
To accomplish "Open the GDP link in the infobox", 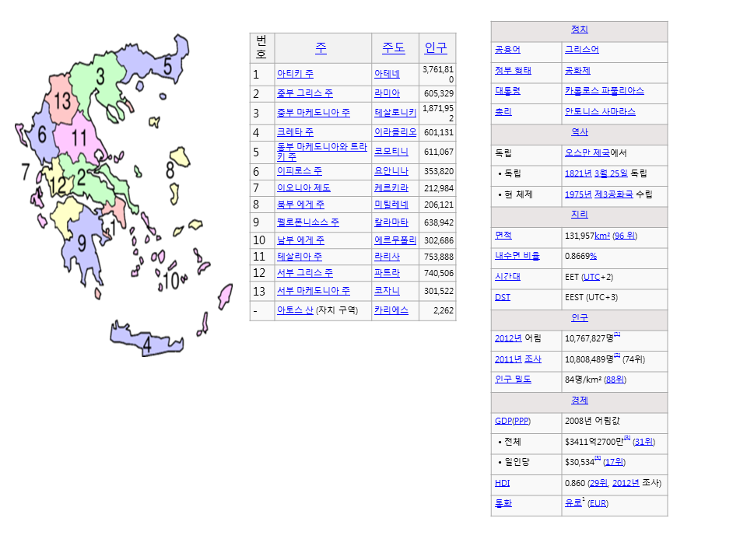I will [503, 421].
